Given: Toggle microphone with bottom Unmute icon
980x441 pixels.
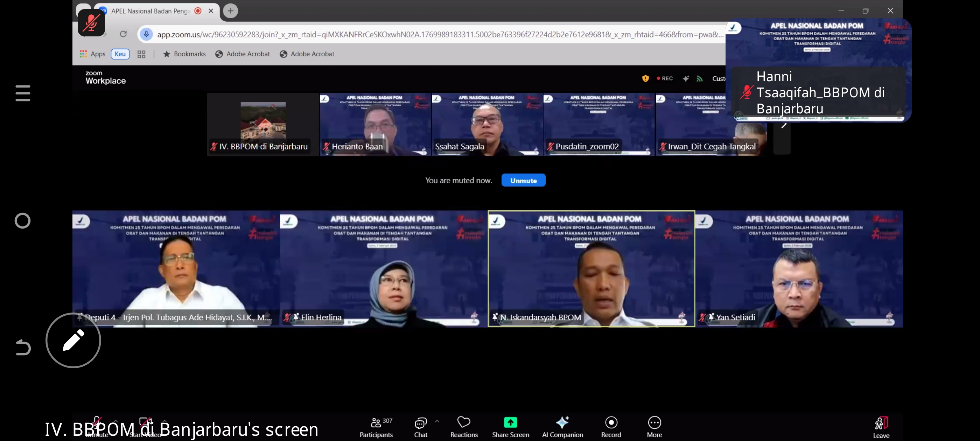Looking at the screenshot, I should (97, 422).
